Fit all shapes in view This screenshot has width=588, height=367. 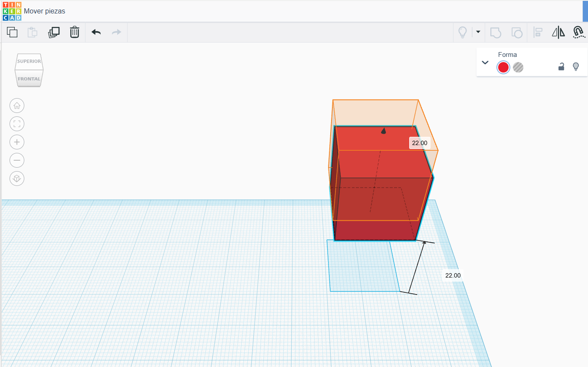pos(17,124)
